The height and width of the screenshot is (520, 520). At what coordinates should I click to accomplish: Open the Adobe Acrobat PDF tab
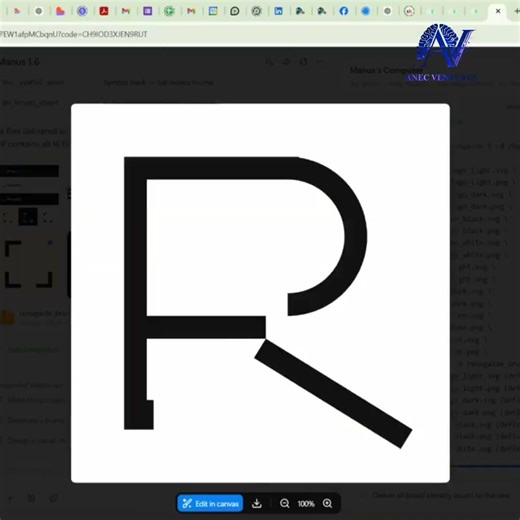(104, 11)
